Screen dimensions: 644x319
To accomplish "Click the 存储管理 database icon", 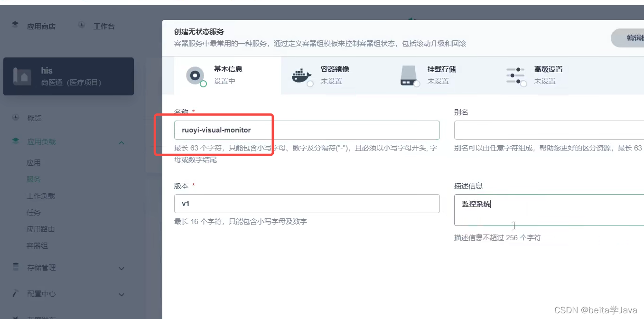I will tap(16, 267).
